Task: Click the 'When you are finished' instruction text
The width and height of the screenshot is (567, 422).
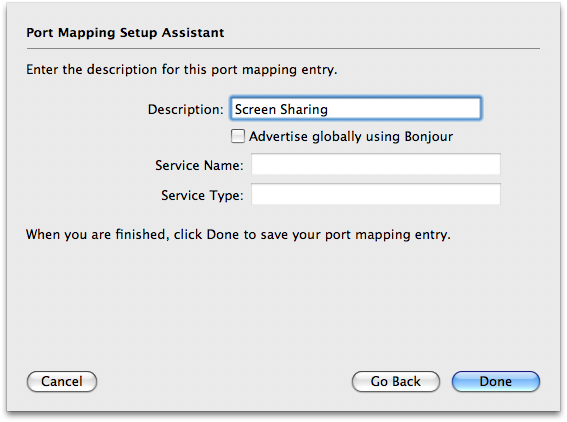Action: [238, 235]
